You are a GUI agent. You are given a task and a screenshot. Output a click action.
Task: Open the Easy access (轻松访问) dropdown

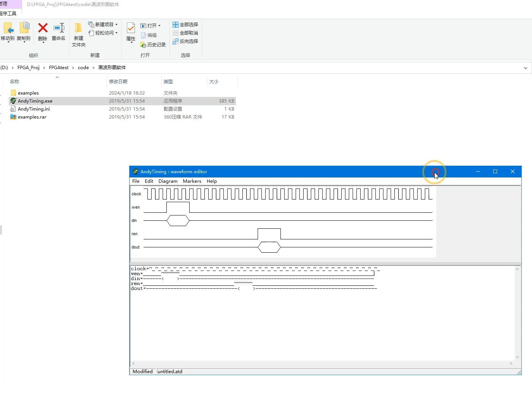103,33
